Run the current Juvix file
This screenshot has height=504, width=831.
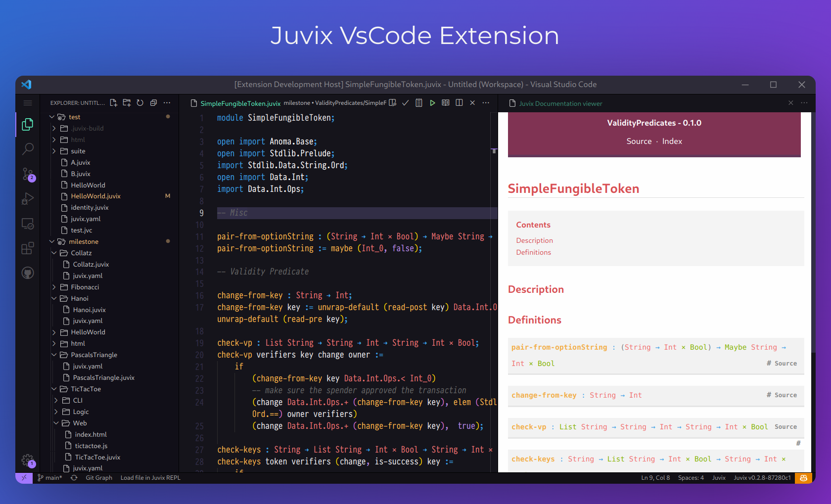pyautogui.click(x=432, y=103)
